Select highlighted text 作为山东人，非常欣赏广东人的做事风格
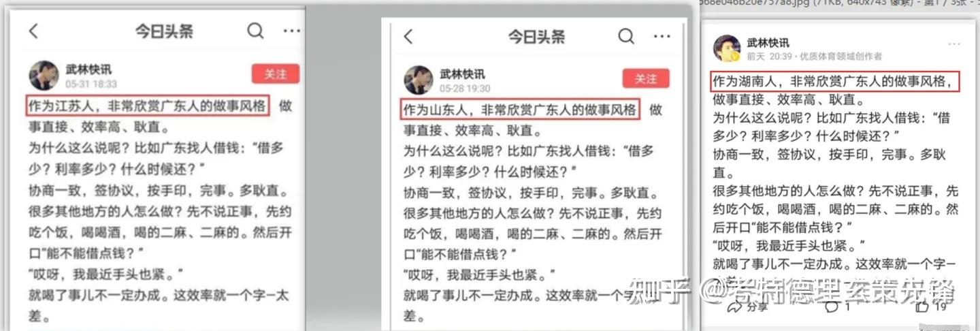 pos(520,110)
